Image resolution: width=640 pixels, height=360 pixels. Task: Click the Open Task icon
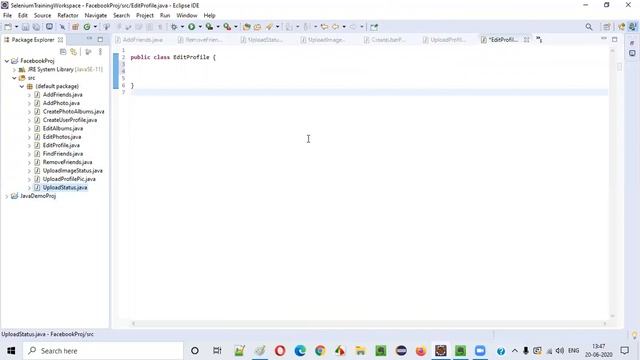click(258, 27)
